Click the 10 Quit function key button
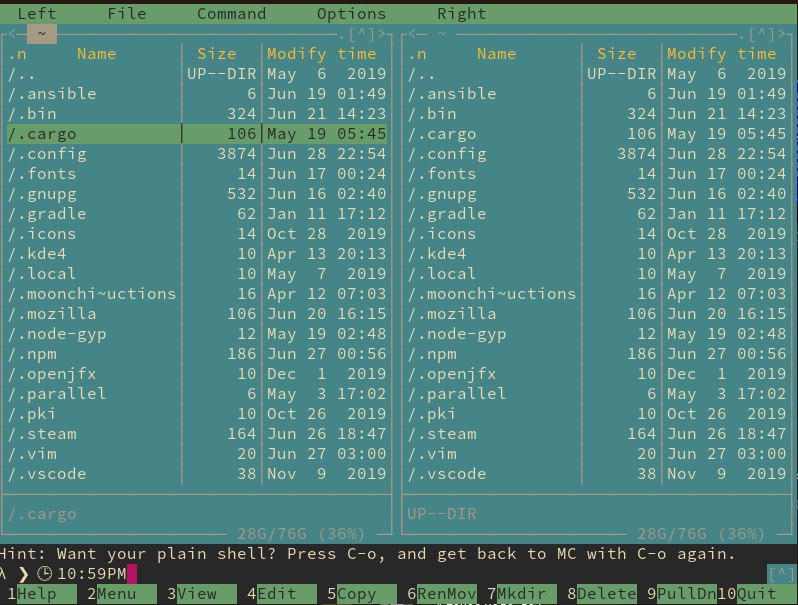 point(756,594)
